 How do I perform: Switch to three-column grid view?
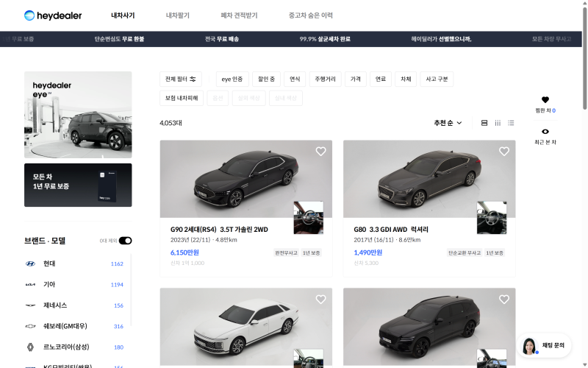tap(498, 123)
